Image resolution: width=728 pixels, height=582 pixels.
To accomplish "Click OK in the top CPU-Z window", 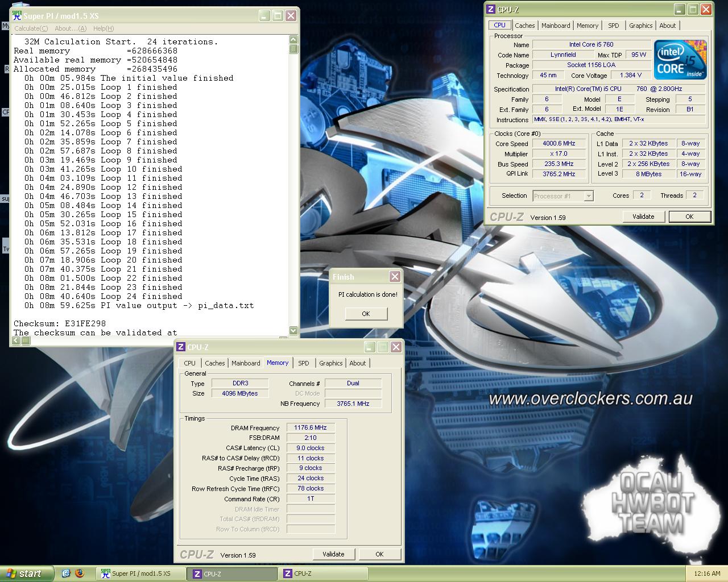I will pyautogui.click(x=689, y=217).
